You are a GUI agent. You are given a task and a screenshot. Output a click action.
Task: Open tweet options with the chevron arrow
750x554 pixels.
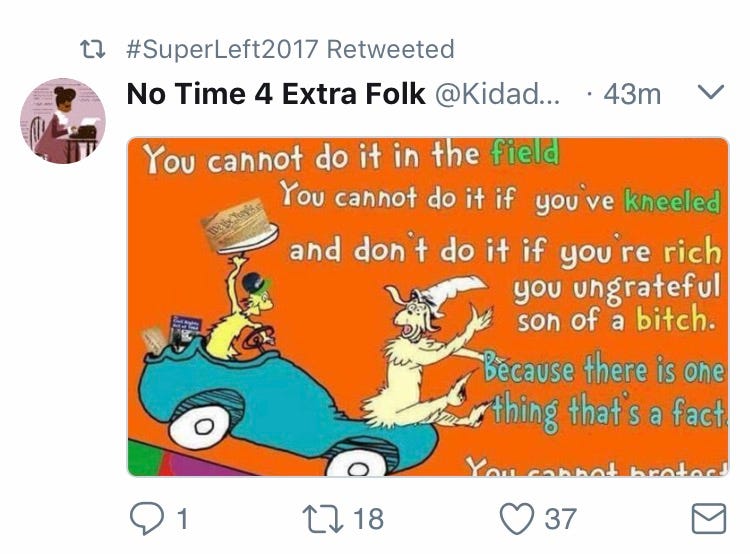pyautogui.click(x=709, y=94)
